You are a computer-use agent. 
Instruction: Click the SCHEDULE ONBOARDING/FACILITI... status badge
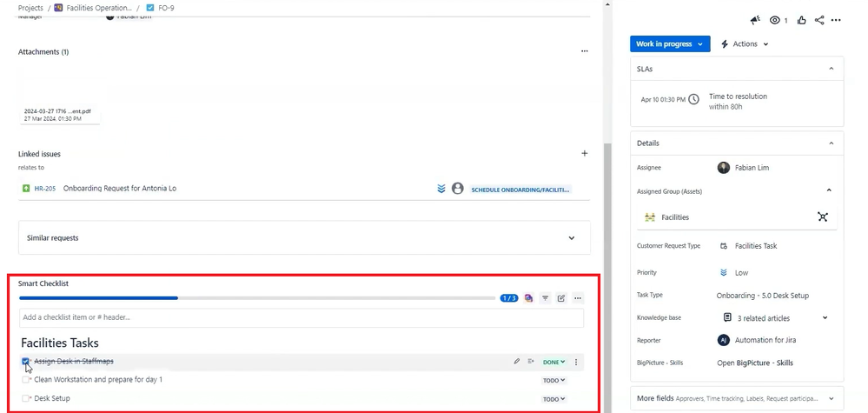[520, 190]
